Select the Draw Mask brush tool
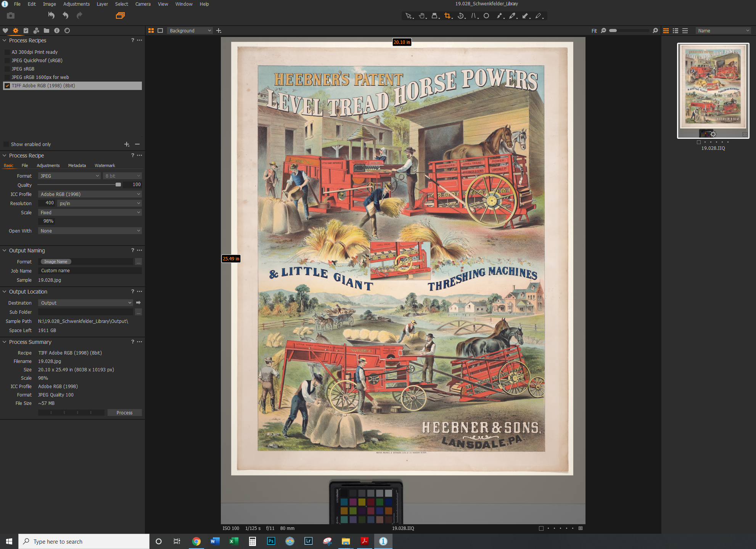Image resolution: width=756 pixels, height=549 pixels. click(500, 16)
